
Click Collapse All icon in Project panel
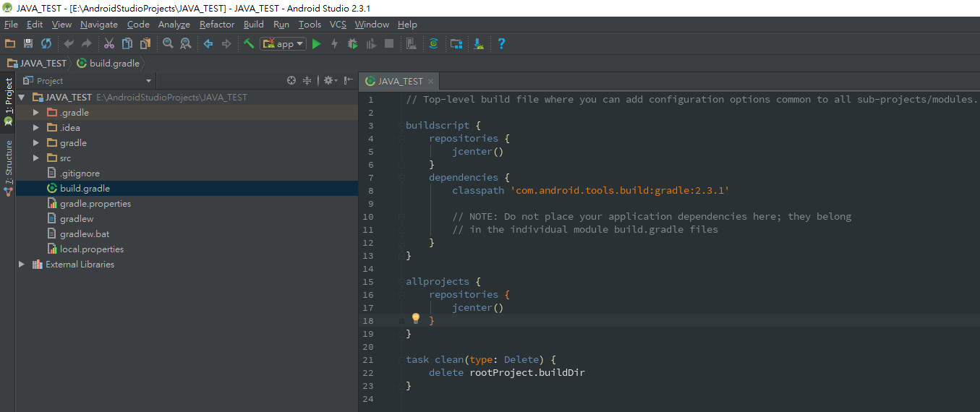(x=307, y=81)
